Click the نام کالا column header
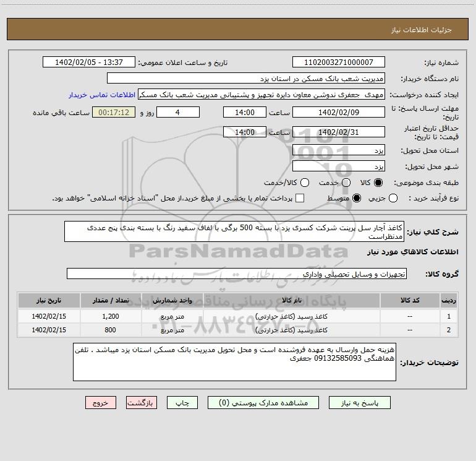 (x=291, y=300)
